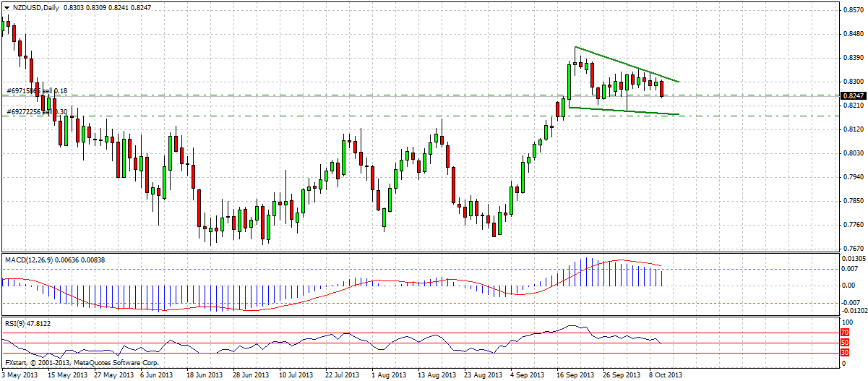Click the 0.8030 price scale value
The height and width of the screenshot is (381, 868).
coord(852,153)
